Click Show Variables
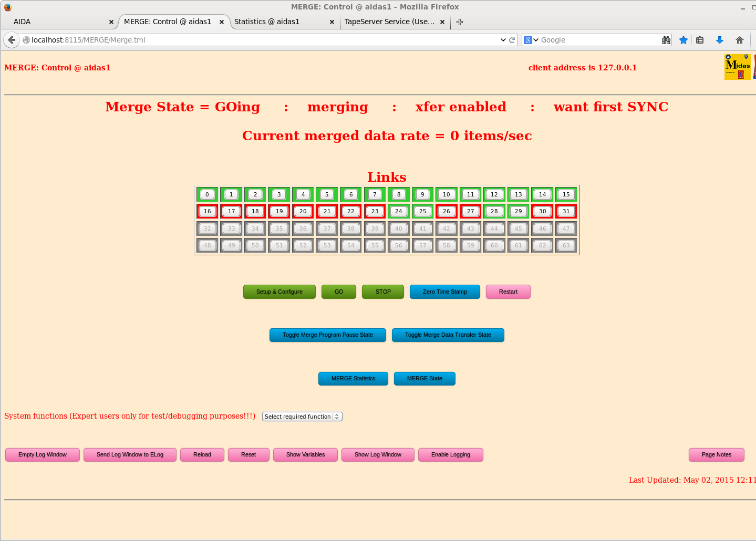Viewport: 756px width, 541px height. tap(305, 455)
